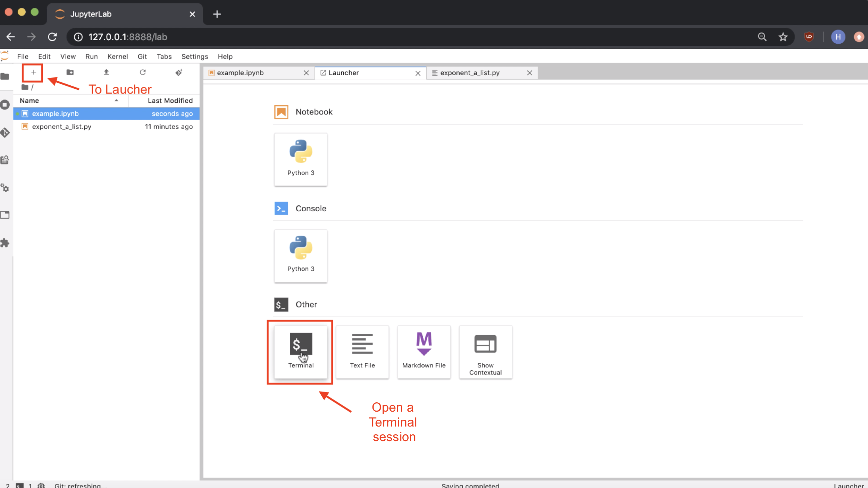
Task: Open the Git sidebar panel
Action: click(x=5, y=133)
